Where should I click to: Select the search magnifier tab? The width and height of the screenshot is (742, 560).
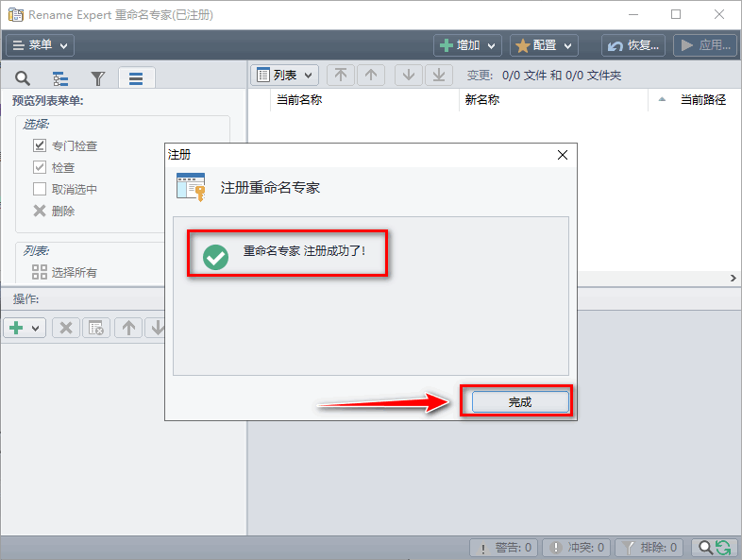click(23, 78)
